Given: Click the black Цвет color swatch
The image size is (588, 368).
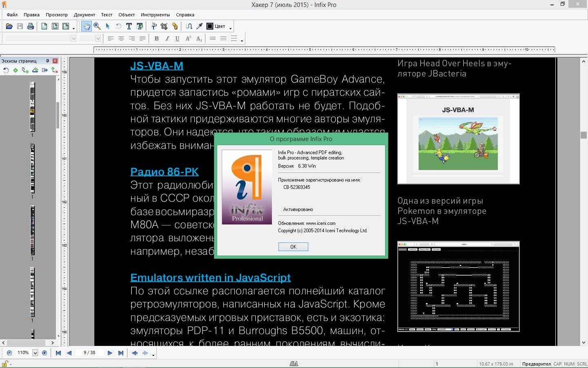Looking at the screenshot, I should tap(210, 26).
